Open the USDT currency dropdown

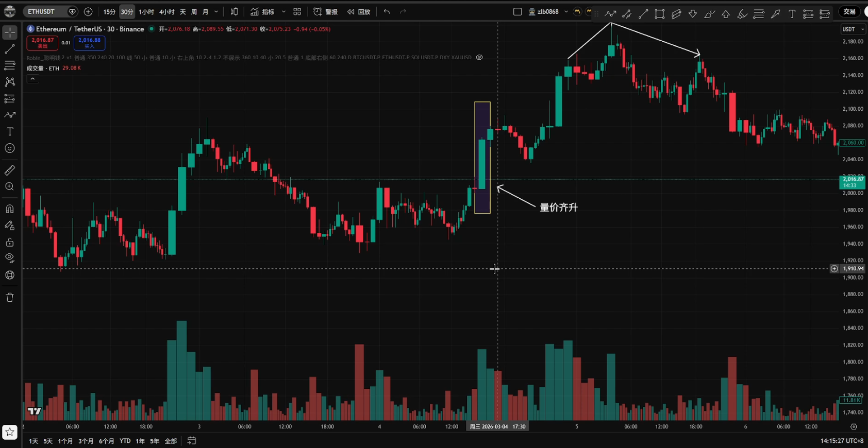tap(853, 29)
